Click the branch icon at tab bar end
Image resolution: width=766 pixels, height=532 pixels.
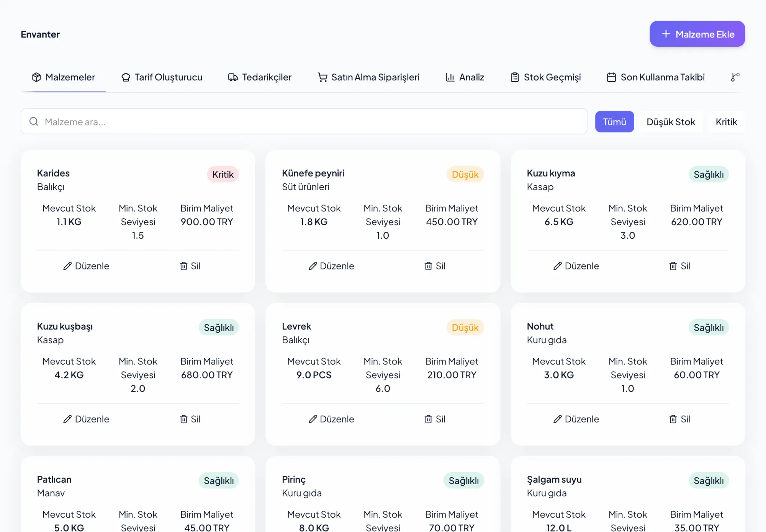click(735, 77)
